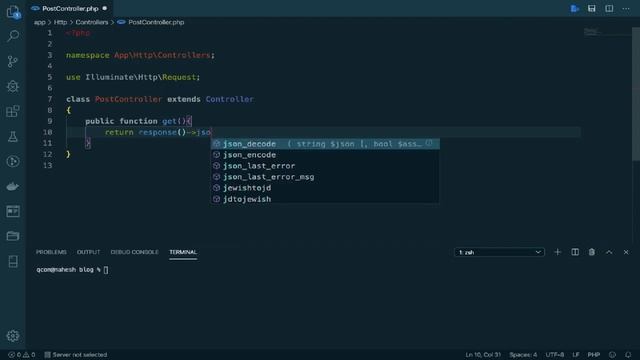The image size is (640, 360).
Task: Click line number 5 in the gutter
Action: pos(49,77)
